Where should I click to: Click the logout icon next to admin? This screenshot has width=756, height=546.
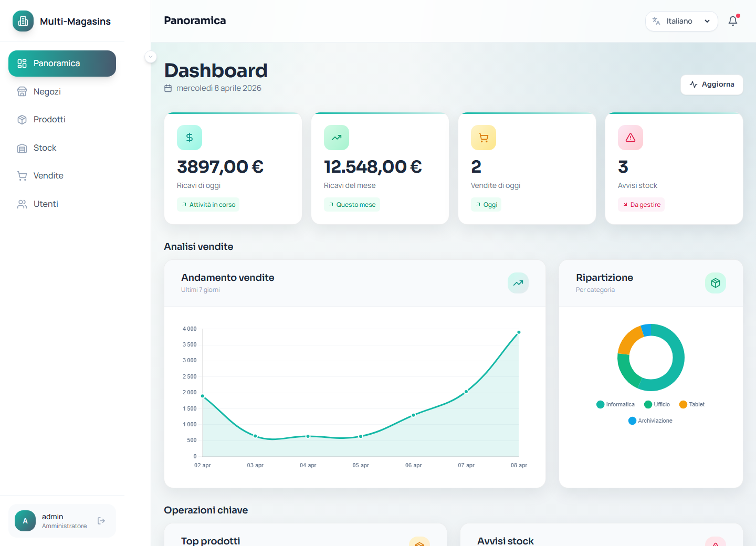(101, 520)
